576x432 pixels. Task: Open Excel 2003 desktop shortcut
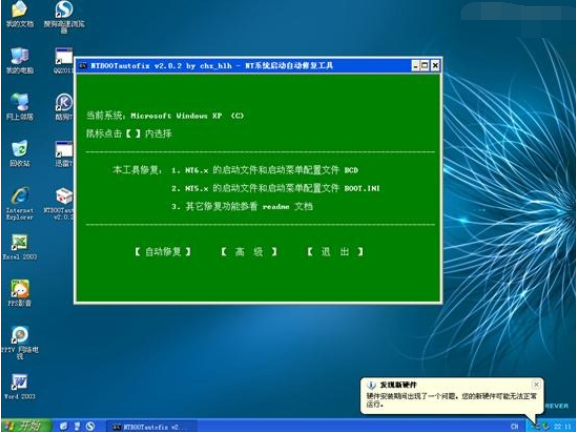(x=20, y=247)
